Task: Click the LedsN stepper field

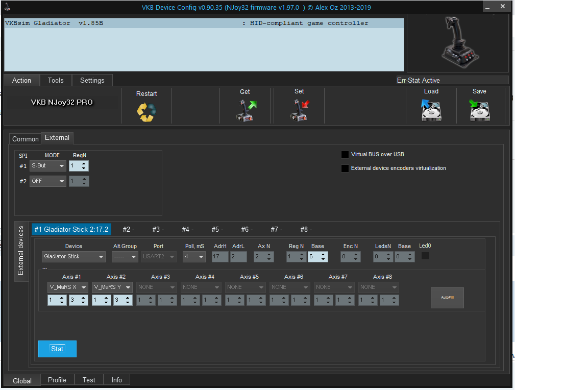Action: pos(383,256)
